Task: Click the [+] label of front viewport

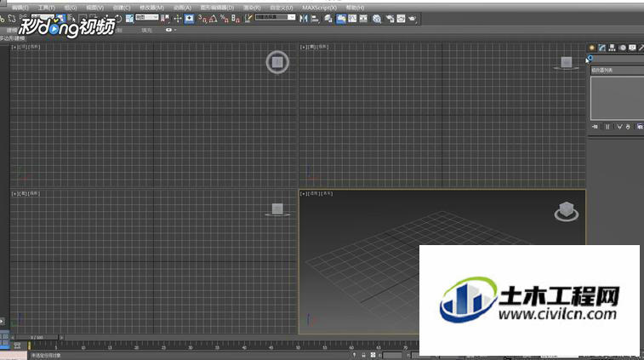Action: [x=304, y=48]
